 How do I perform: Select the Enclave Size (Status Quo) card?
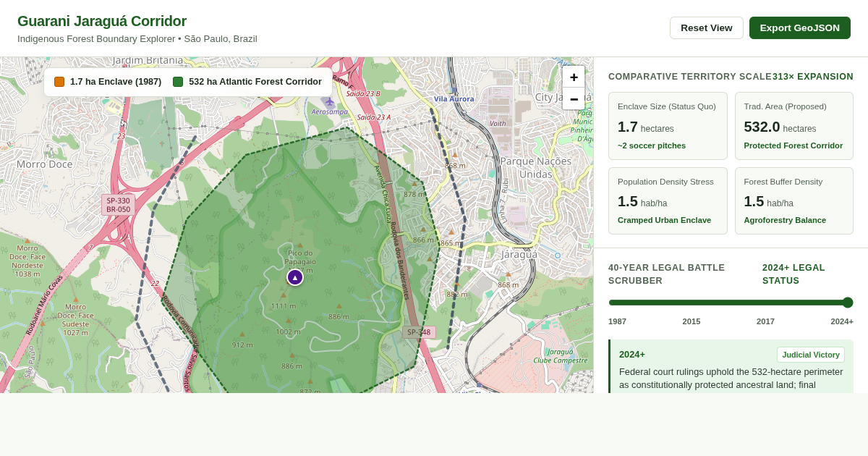click(x=668, y=126)
